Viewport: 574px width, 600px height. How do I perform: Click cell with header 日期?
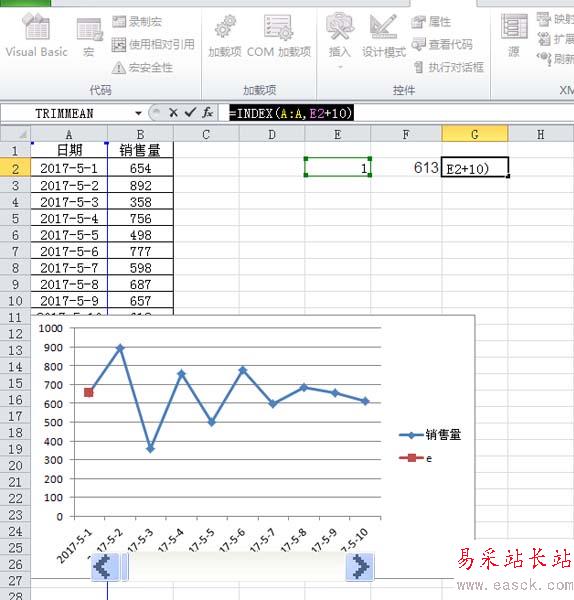(69, 150)
